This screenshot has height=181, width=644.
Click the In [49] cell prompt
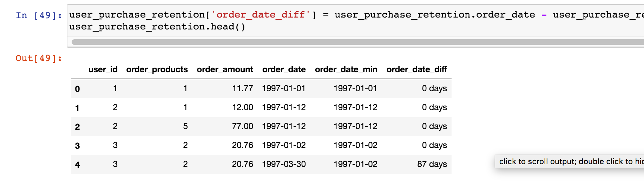point(39,15)
